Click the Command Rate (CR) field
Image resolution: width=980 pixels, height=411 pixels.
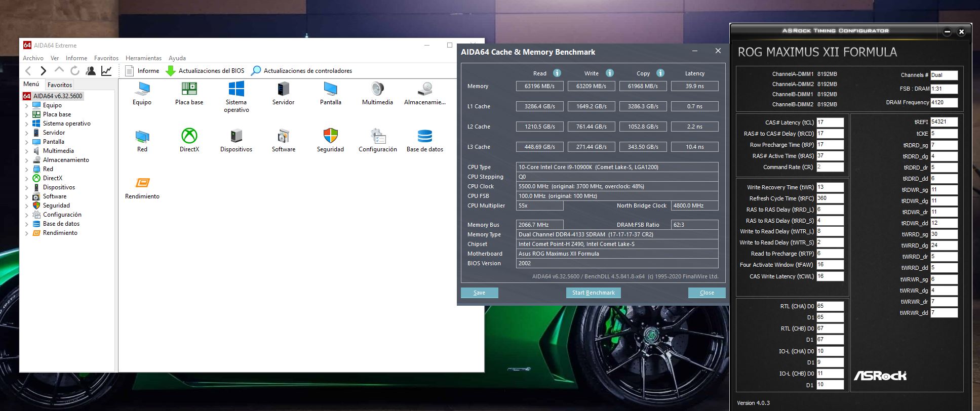[830, 167]
